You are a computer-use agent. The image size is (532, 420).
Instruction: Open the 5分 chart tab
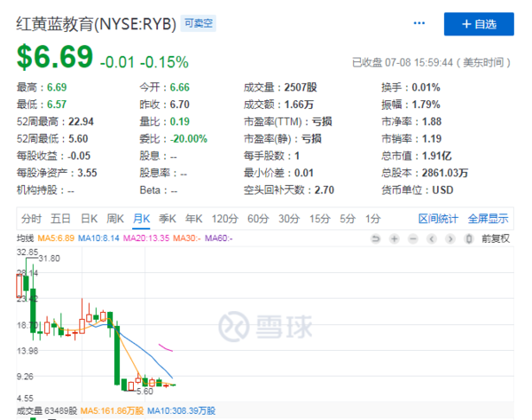point(348,219)
